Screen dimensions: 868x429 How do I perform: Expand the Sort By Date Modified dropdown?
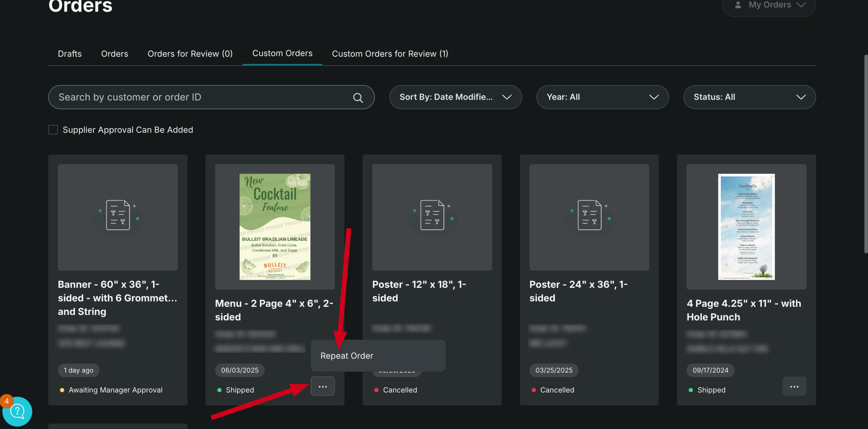455,97
